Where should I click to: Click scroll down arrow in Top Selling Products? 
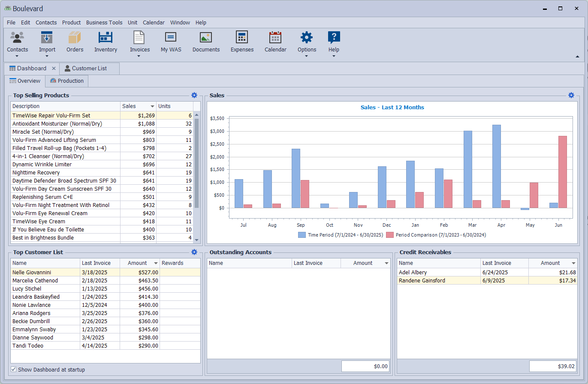(x=197, y=240)
